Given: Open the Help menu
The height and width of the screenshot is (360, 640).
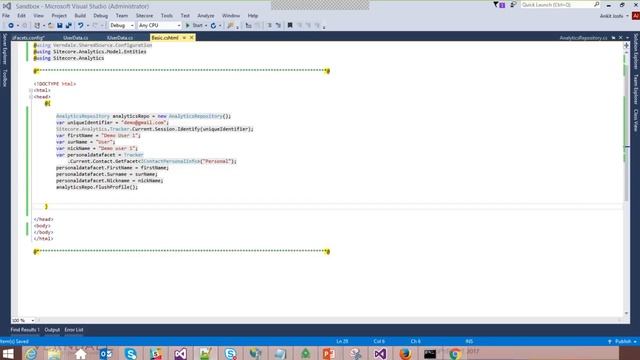Looking at the screenshot, I should click(253, 16).
